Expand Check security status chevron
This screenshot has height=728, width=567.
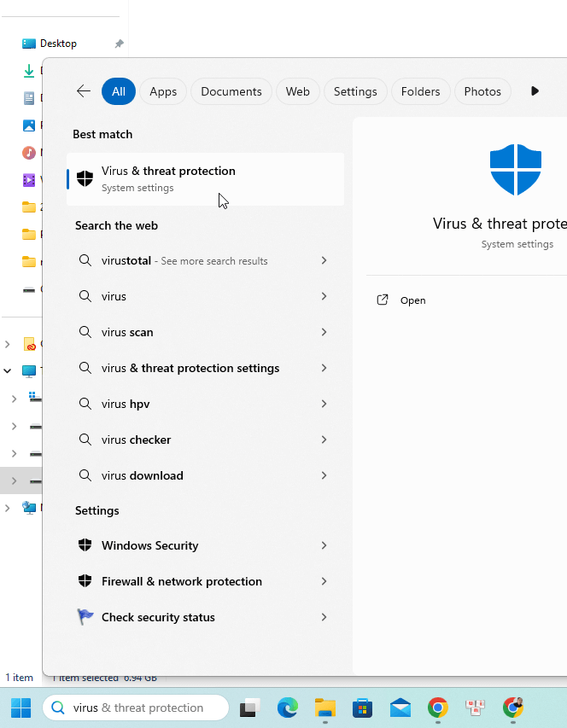[x=324, y=617]
